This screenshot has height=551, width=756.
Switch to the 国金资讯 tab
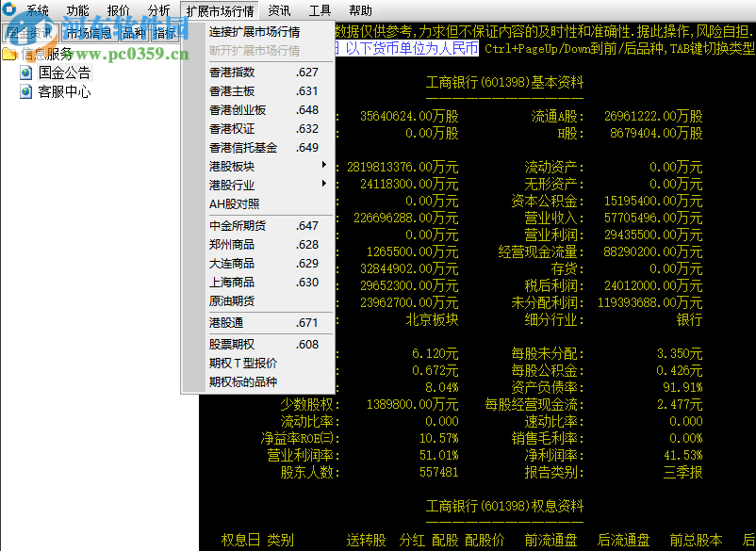[x=30, y=33]
